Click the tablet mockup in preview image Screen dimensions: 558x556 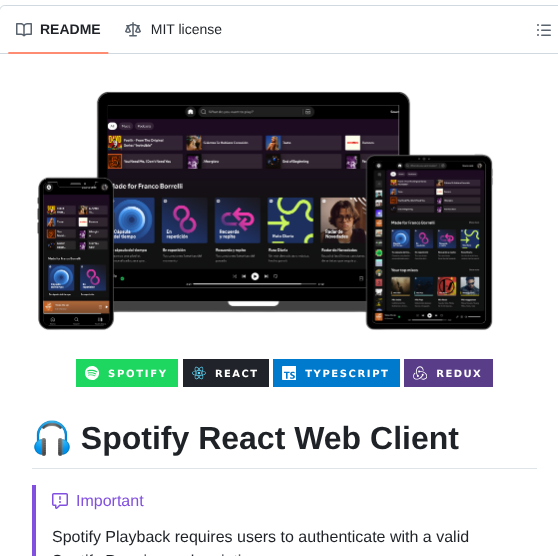click(429, 242)
